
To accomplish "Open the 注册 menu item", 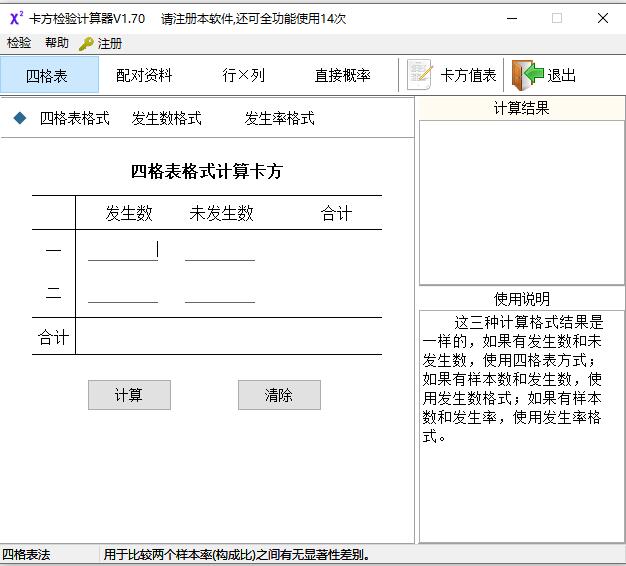I will click(109, 43).
